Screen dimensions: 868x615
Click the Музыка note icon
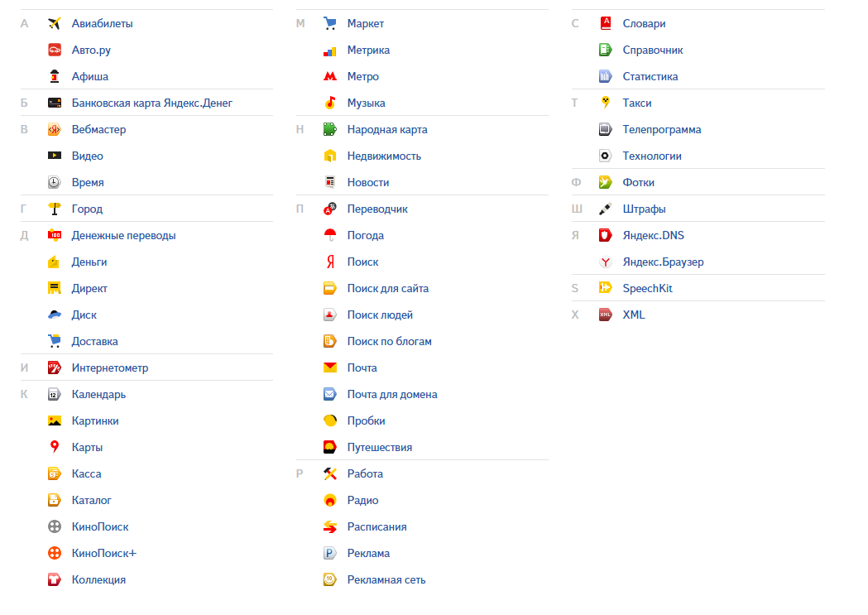[x=330, y=103]
